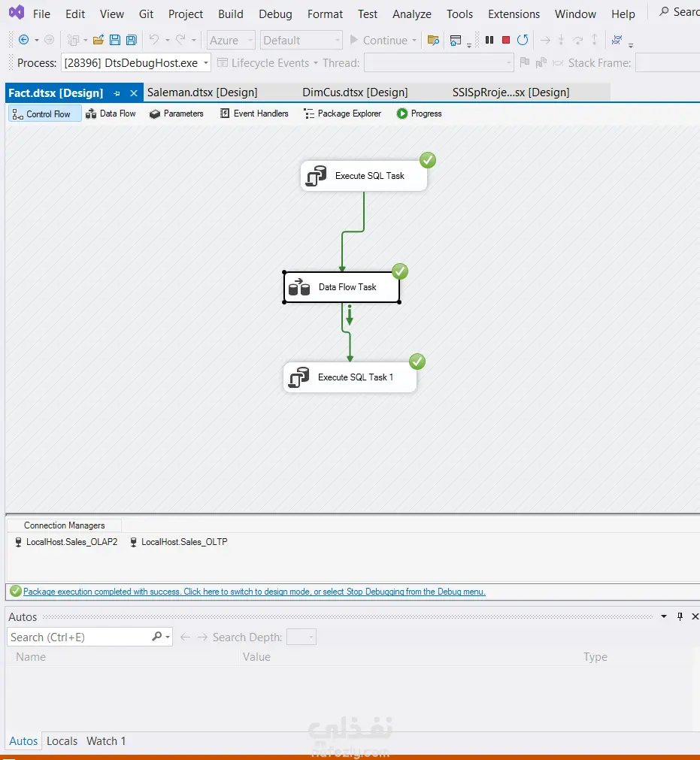Image resolution: width=700 pixels, height=760 pixels.
Task: Switch to the DimCus.dtsx design tab
Action: [x=356, y=92]
